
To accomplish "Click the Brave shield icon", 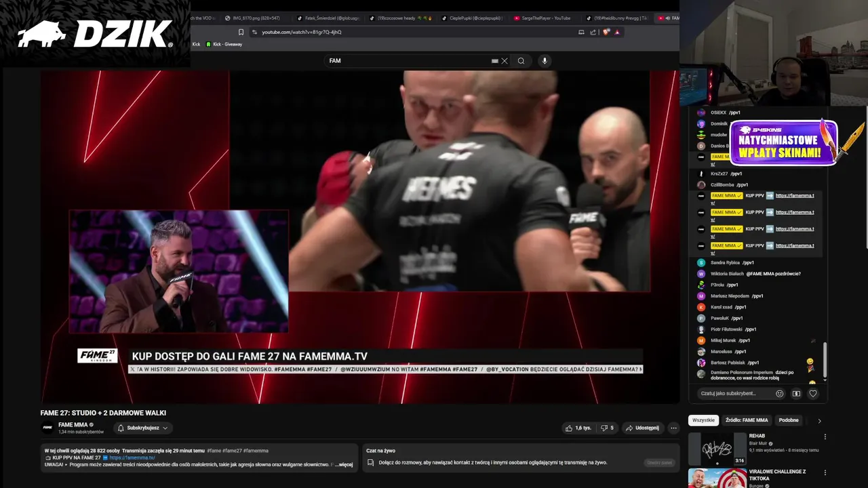I will coord(606,32).
